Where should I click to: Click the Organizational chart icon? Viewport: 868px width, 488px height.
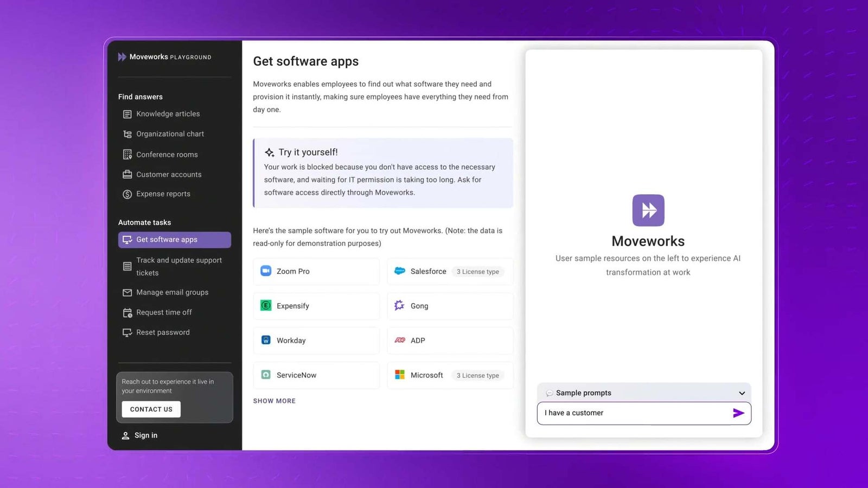pos(126,133)
